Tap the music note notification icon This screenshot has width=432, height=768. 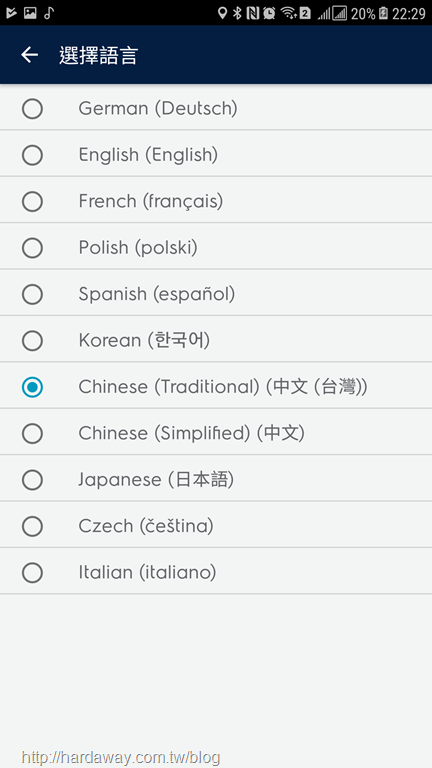48,13
